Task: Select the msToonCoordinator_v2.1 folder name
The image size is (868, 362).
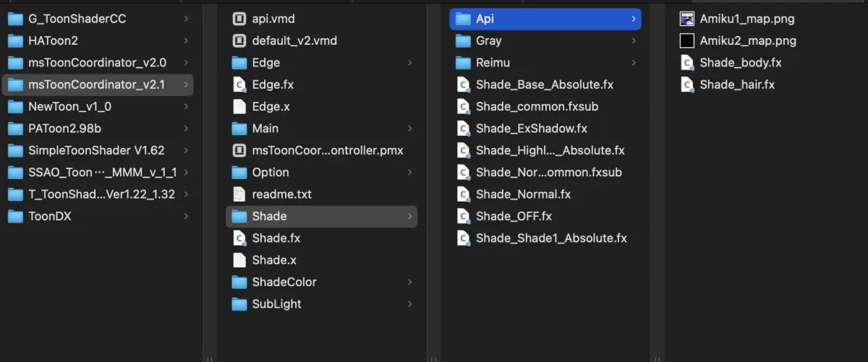Action: pyautogui.click(x=97, y=85)
